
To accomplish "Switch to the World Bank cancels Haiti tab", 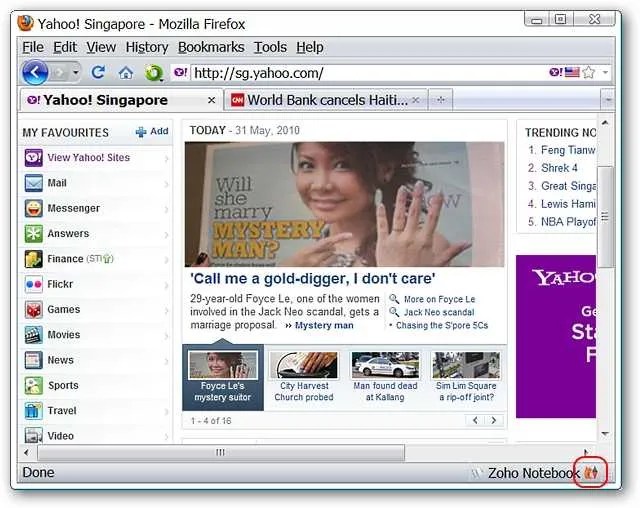I will coord(325,100).
